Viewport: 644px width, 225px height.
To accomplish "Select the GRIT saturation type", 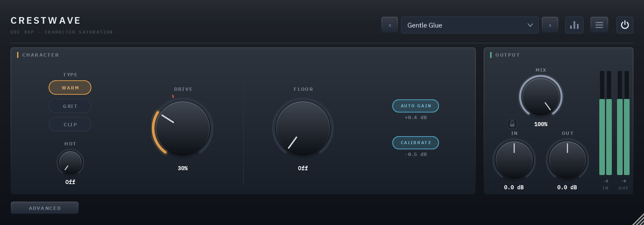I will pos(70,106).
